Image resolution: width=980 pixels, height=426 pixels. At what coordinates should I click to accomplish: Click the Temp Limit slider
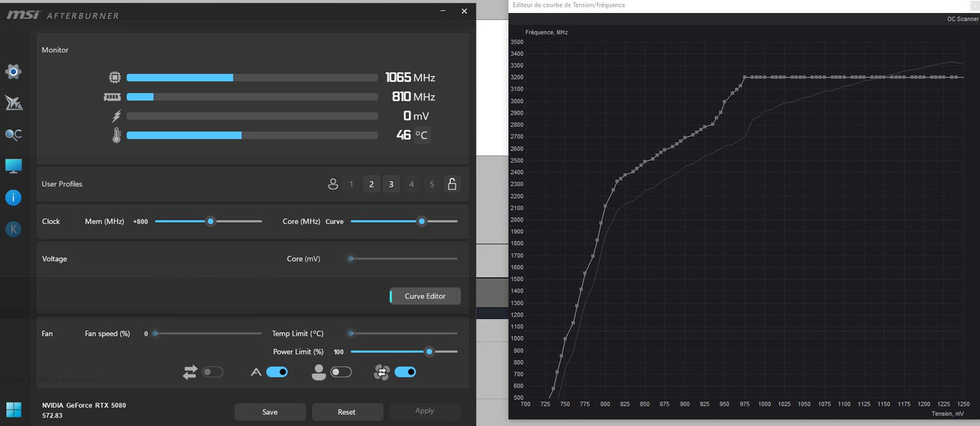403,333
